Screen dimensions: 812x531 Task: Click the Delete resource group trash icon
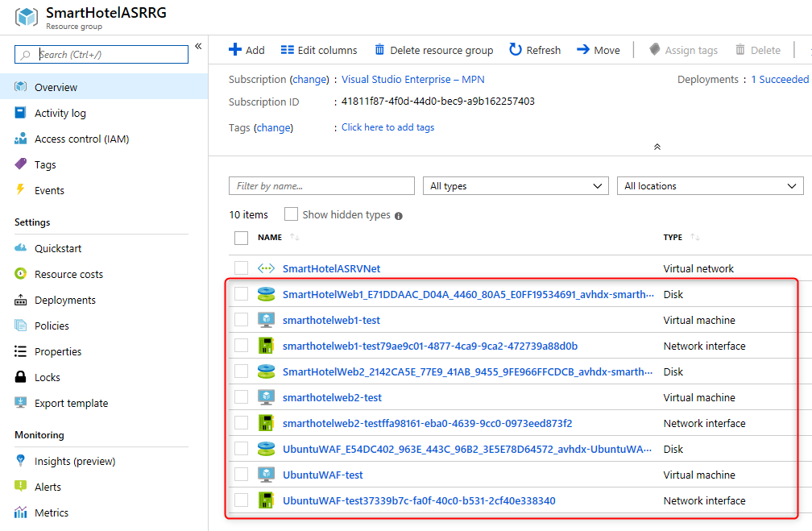pyautogui.click(x=379, y=49)
